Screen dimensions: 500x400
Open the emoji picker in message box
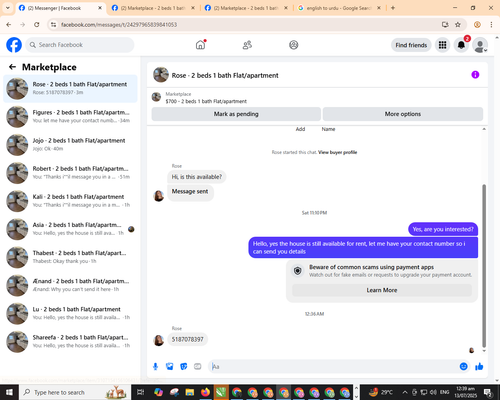point(463,367)
